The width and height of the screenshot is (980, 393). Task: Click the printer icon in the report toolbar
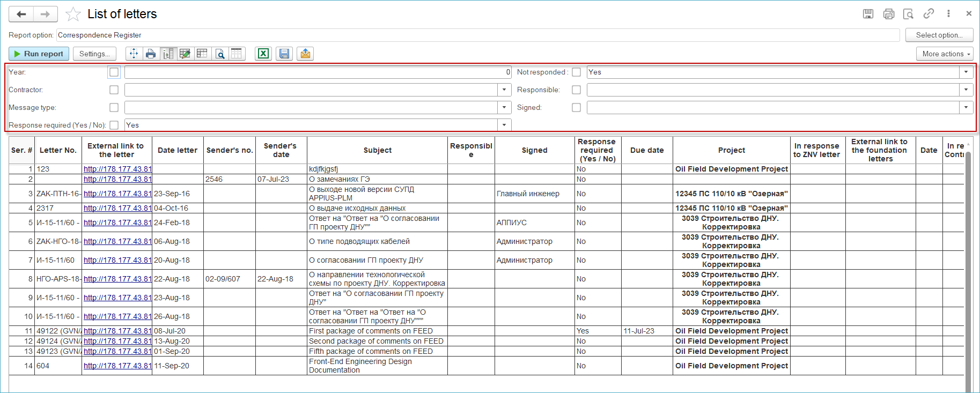coord(151,54)
